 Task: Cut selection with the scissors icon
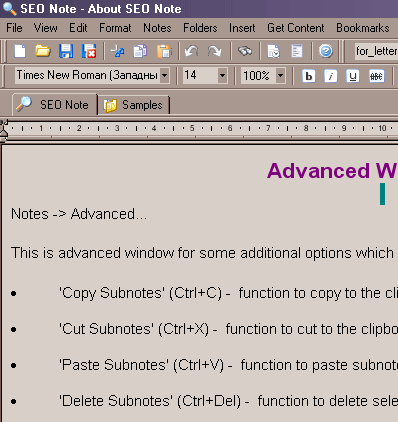(x=117, y=51)
